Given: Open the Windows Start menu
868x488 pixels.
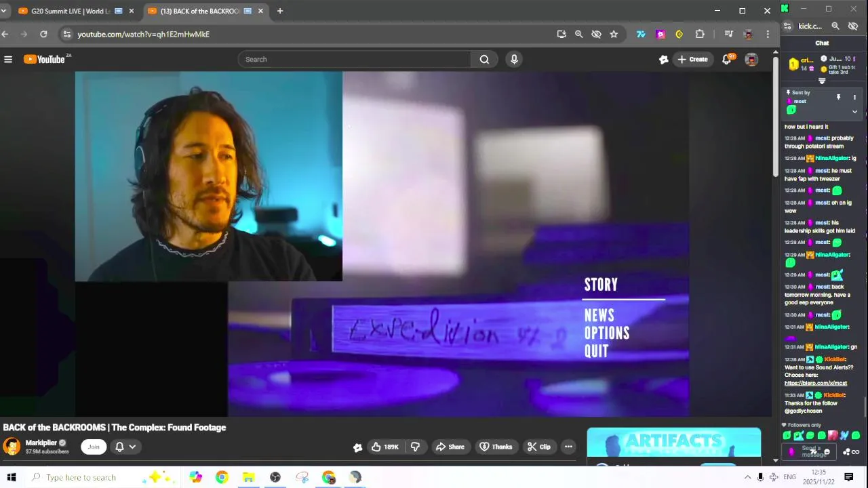Looking at the screenshot, I should coord(12,477).
